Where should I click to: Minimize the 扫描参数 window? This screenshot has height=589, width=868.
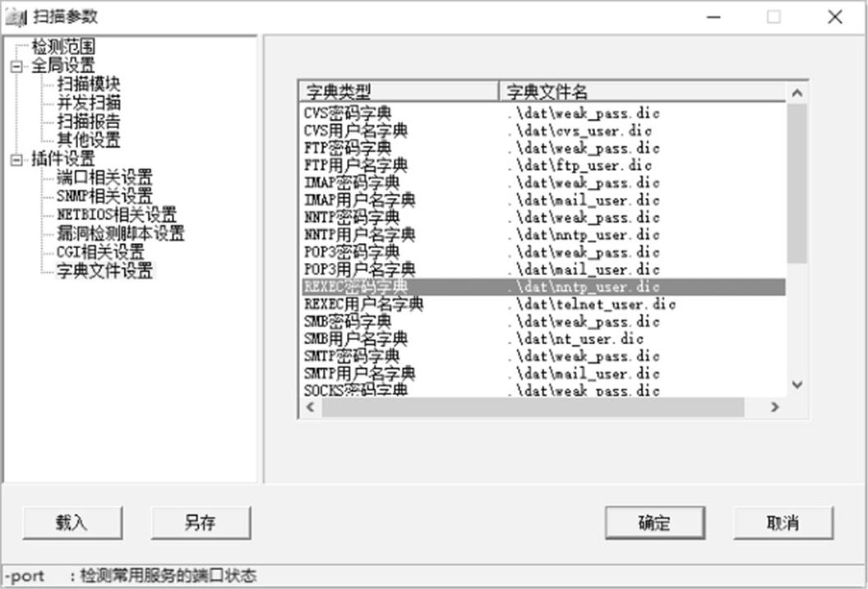714,17
